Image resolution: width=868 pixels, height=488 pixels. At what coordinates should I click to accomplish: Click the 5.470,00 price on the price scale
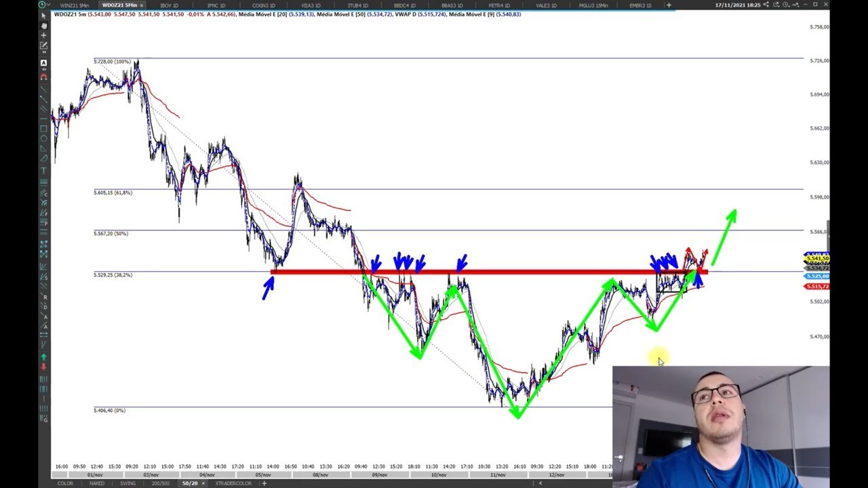pos(819,336)
